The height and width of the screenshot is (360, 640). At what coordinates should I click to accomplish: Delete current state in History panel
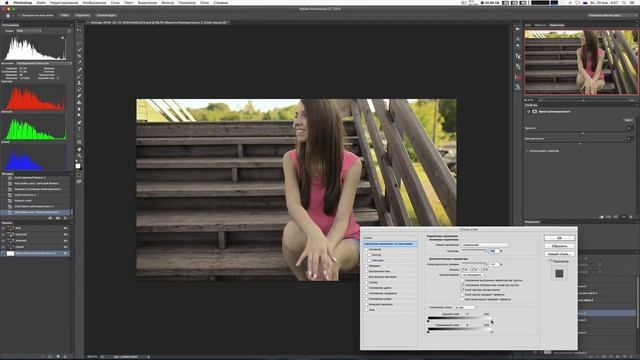(x=65, y=218)
